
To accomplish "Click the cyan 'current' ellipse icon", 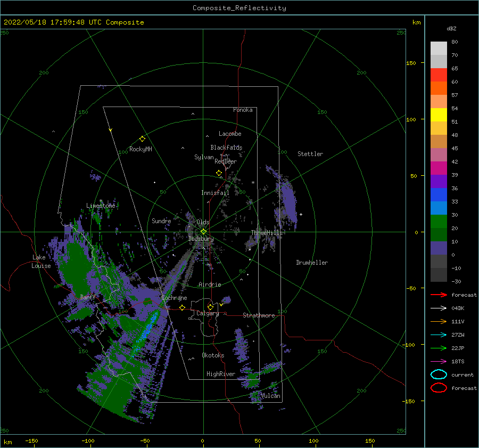I will [x=439, y=374].
